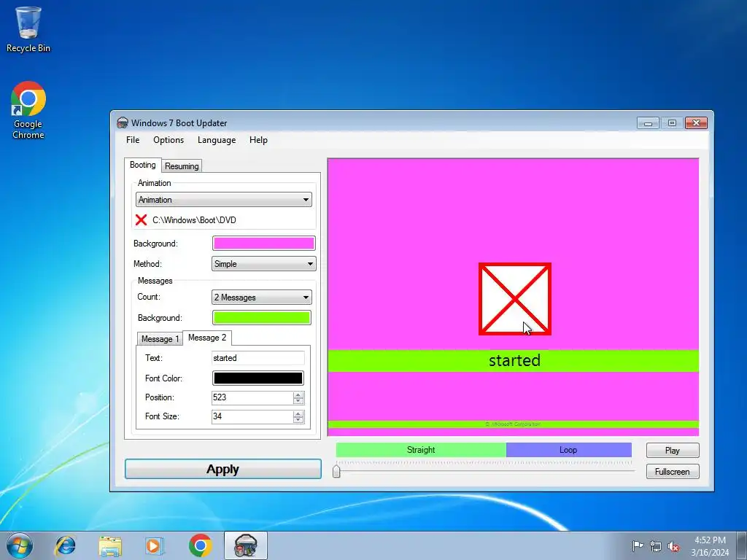The width and height of the screenshot is (747, 560).
Task: Launch Chrome from the taskbar
Action: (x=200, y=545)
